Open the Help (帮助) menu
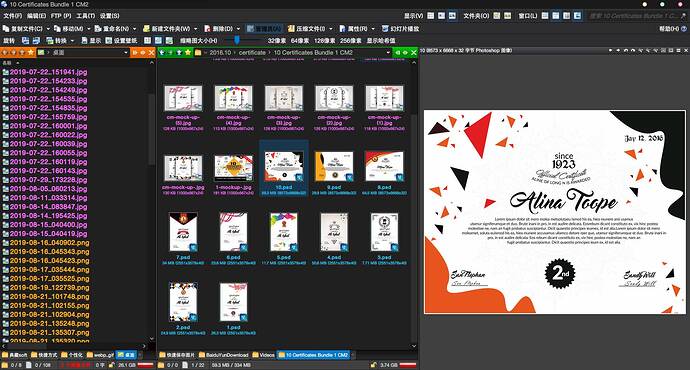 pos(669,29)
